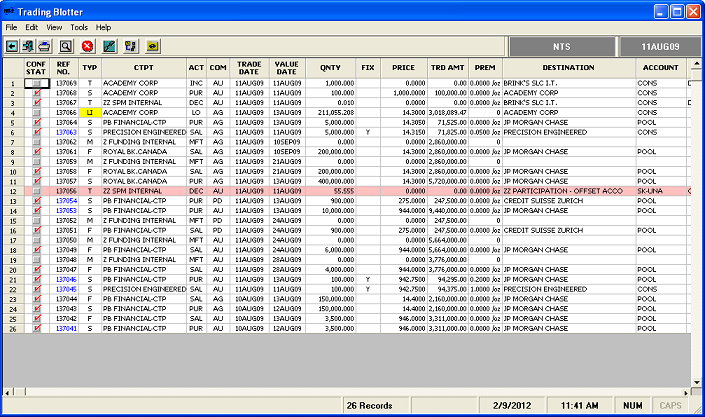Toggle confirmation checkbox for ref 137068
Screen dimensions: 705x417
(x=36, y=93)
